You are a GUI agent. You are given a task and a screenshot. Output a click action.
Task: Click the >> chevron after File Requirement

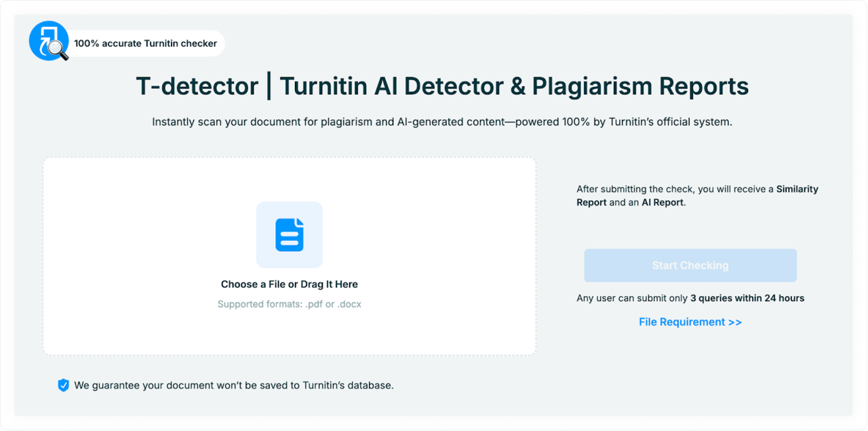(735, 321)
